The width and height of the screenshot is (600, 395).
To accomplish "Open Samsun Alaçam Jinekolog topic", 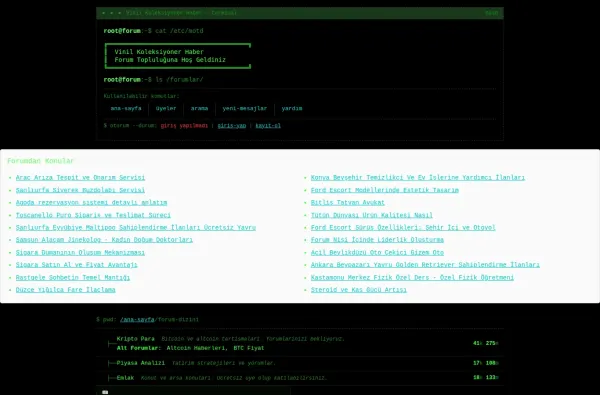I will 104,240.
